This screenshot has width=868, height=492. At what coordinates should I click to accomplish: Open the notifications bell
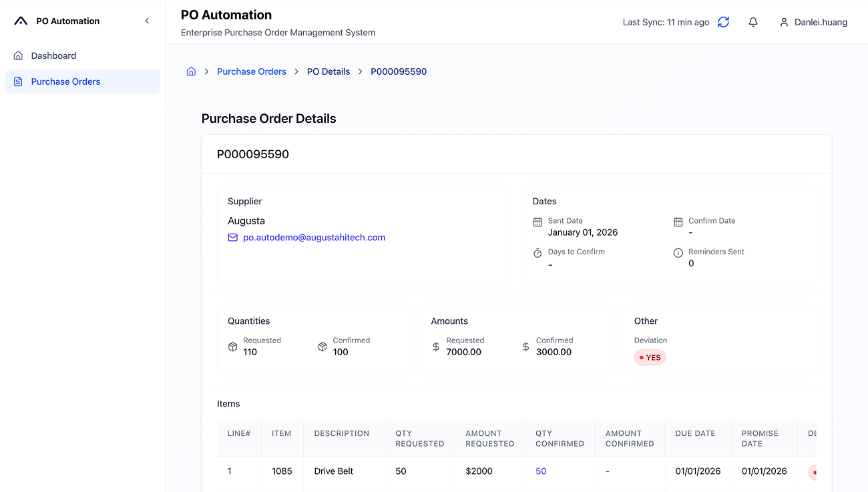(x=753, y=22)
